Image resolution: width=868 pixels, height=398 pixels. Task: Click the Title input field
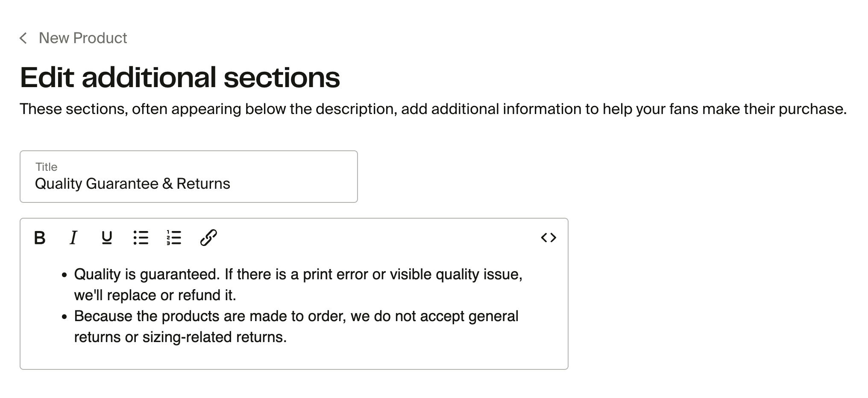pos(188,184)
